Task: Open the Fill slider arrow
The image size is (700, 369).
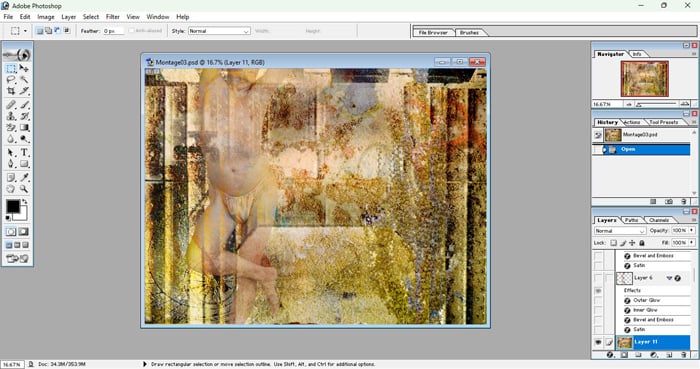Action: [692, 242]
